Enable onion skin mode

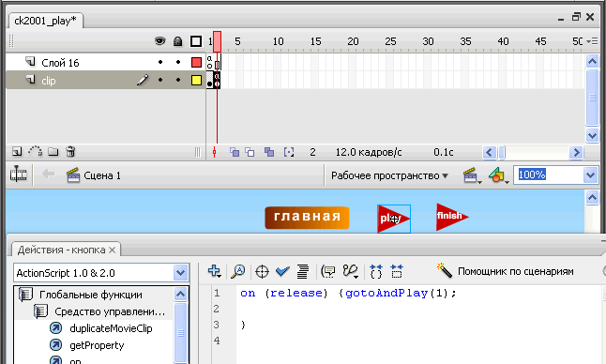click(235, 152)
